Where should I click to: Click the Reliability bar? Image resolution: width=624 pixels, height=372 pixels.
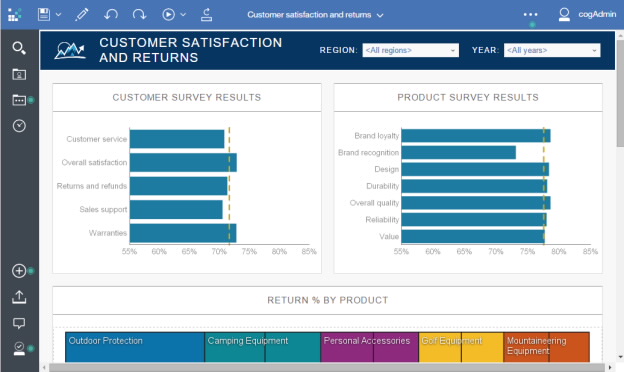[474, 220]
